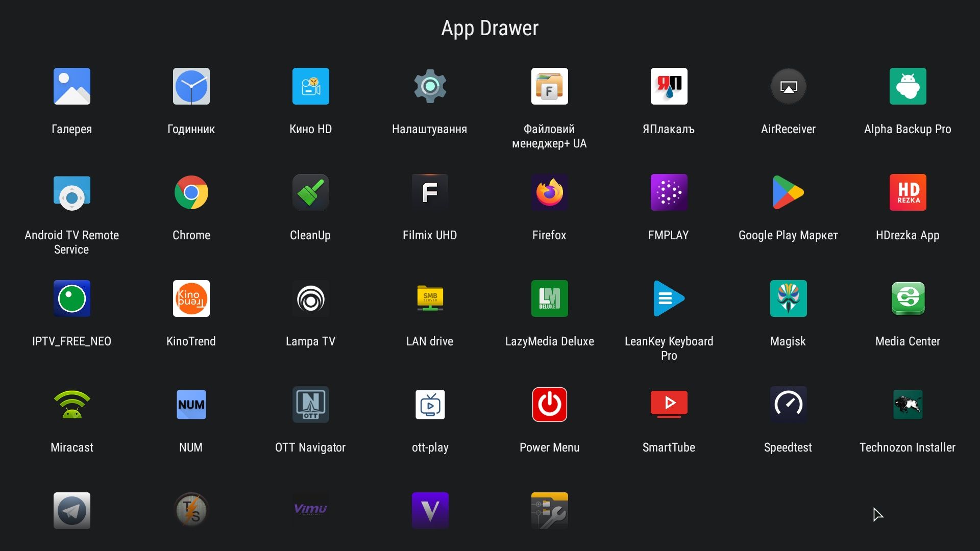Open Android TV Remote Service
This screenshot has height=551, width=980.
point(72,192)
